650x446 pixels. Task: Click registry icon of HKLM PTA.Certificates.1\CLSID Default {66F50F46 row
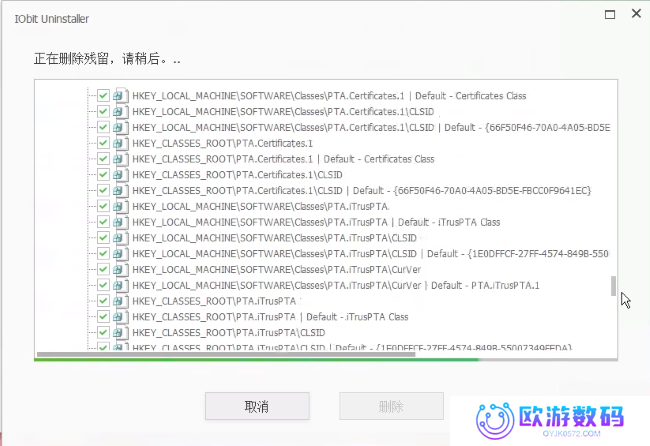click(121, 127)
